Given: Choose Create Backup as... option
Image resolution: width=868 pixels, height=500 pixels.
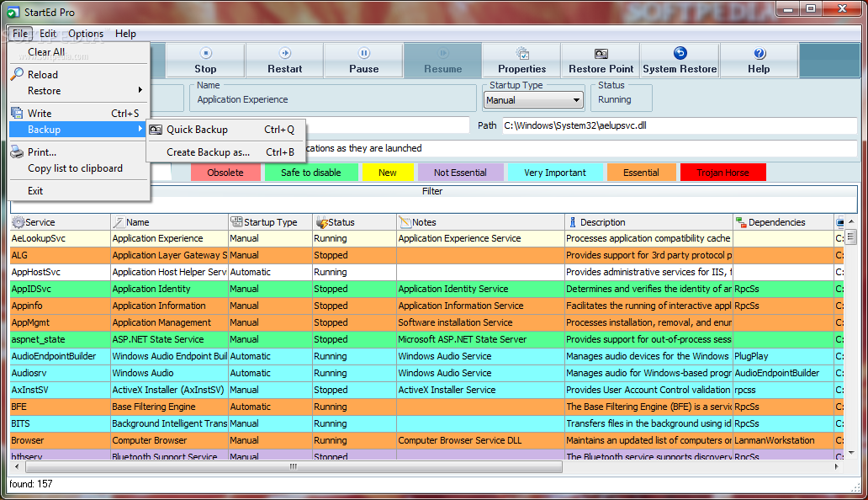Looking at the screenshot, I should click(x=226, y=152).
